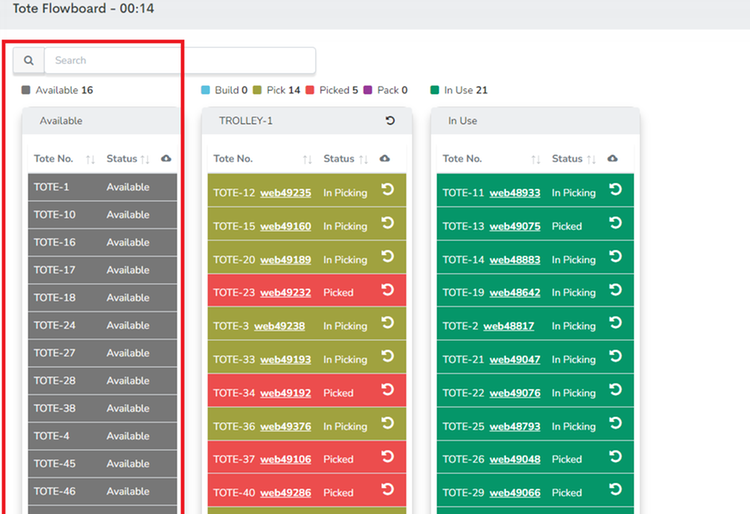Click In Use column cloud download icon
This screenshot has height=514, width=750.
click(x=613, y=159)
